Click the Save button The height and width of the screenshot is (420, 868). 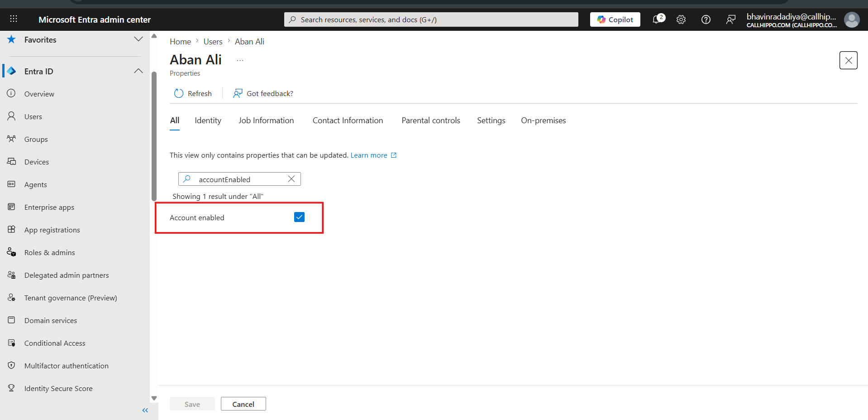click(192, 404)
